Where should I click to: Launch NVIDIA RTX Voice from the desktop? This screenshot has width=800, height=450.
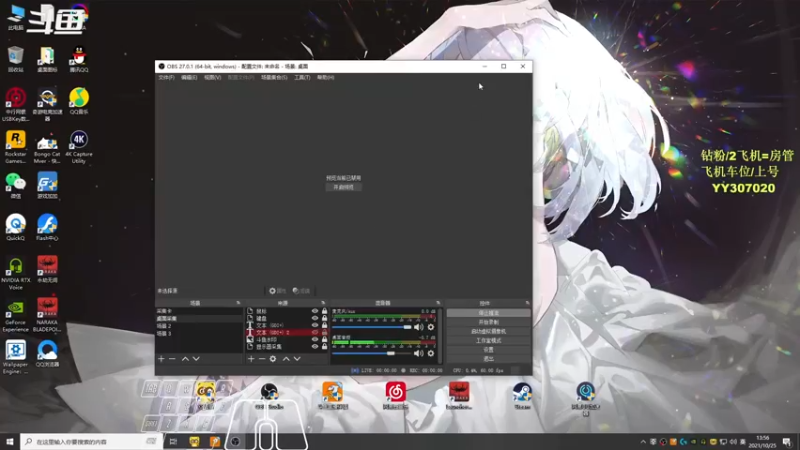15,273
